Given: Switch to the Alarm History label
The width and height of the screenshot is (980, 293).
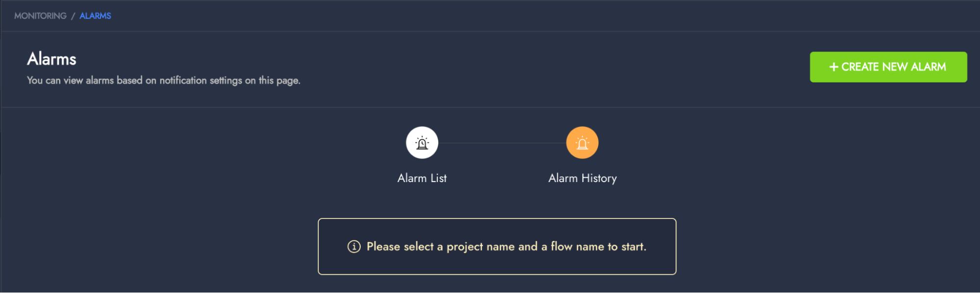Looking at the screenshot, I should [x=582, y=178].
